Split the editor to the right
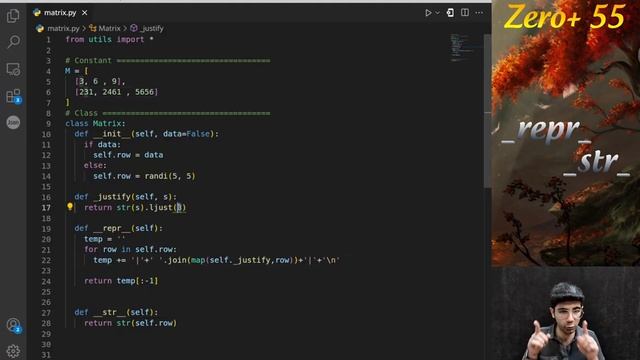 [465, 13]
